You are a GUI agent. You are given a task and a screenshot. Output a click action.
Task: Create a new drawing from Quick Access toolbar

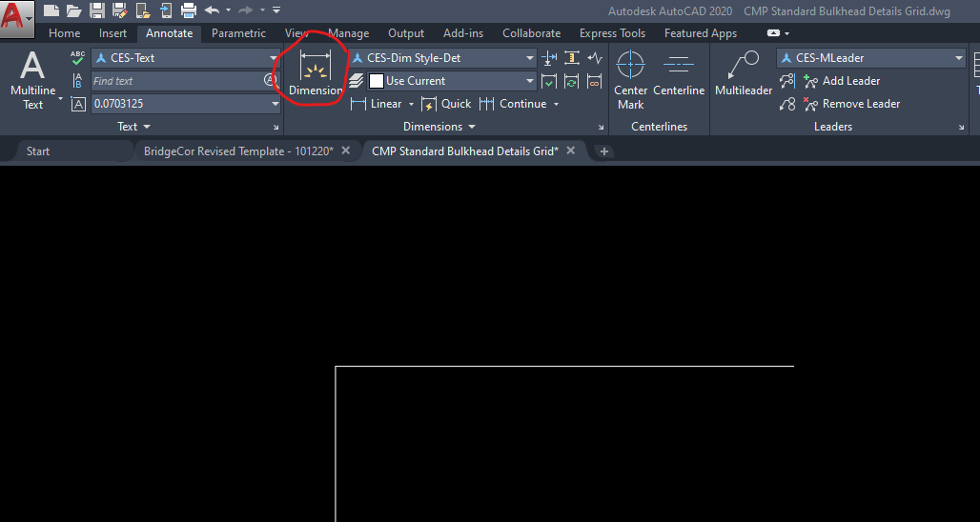[51, 10]
